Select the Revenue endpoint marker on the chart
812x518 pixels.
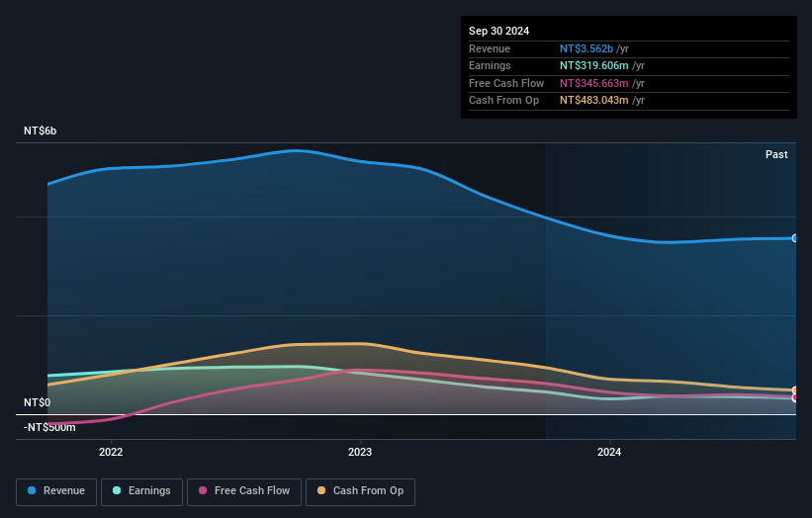pos(795,238)
